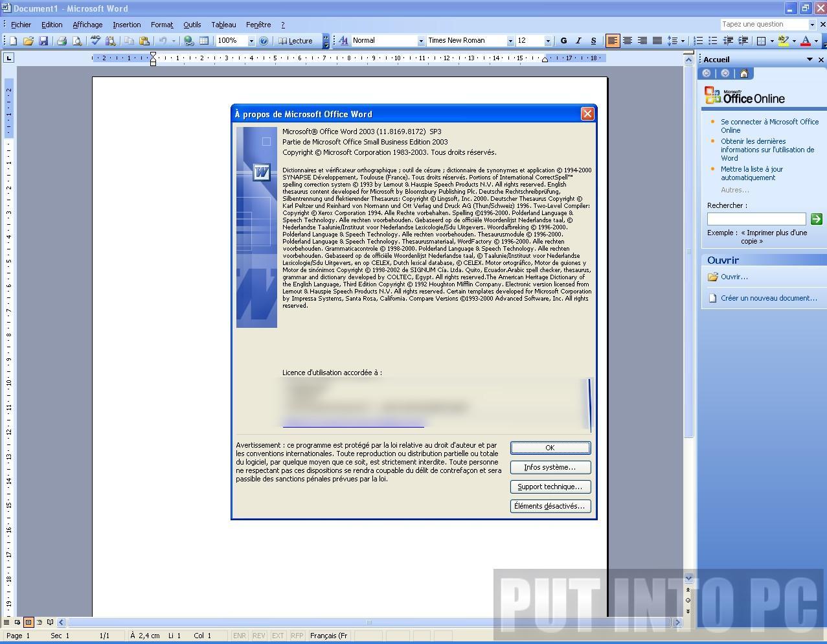Apply numbered list formatting
The width and height of the screenshot is (827, 644).
(x=697, y=41)
